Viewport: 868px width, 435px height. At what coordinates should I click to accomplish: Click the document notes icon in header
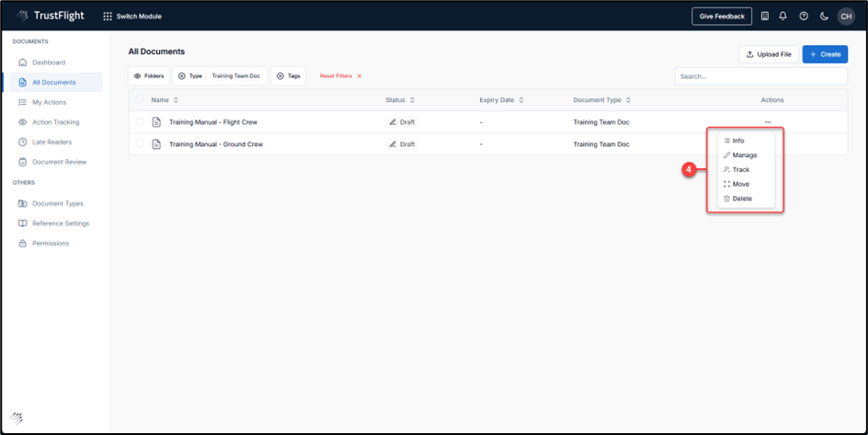point(764,16)
